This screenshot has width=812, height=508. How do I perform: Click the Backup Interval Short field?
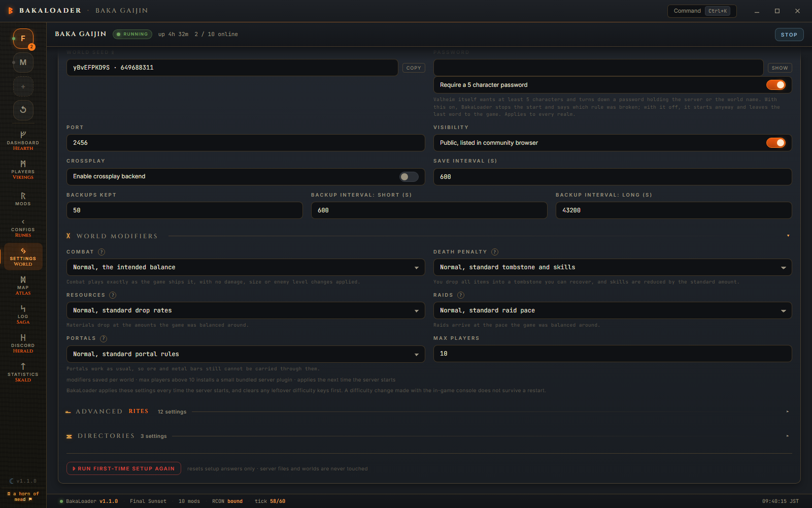point(429,210)
